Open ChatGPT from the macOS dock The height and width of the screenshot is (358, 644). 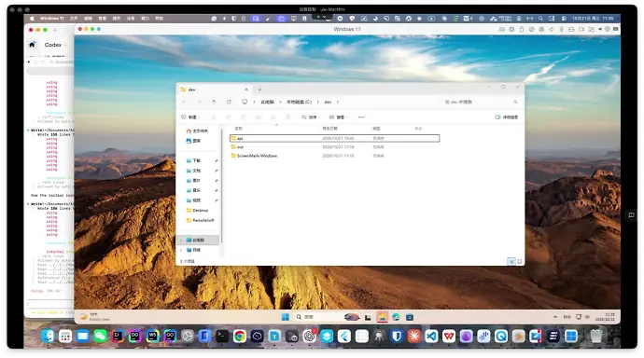pos(309,337)
